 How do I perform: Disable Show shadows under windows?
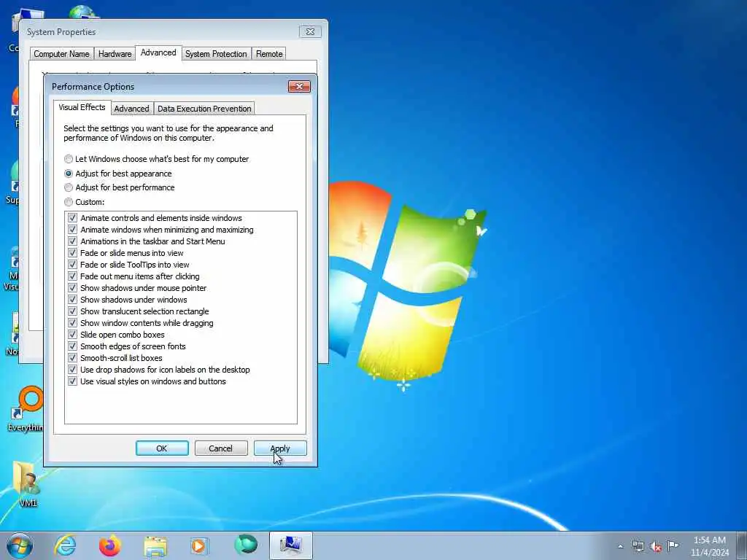tap(72, 300)
